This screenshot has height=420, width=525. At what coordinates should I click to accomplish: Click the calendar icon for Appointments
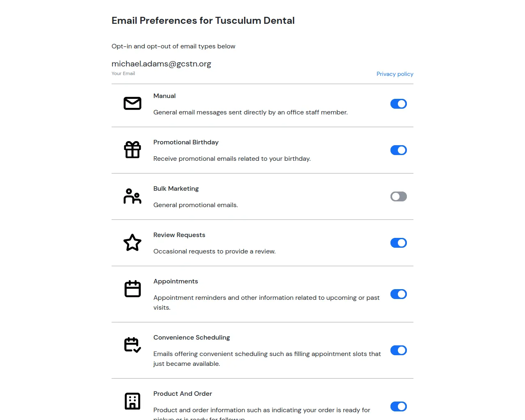(x=132, y=289)
